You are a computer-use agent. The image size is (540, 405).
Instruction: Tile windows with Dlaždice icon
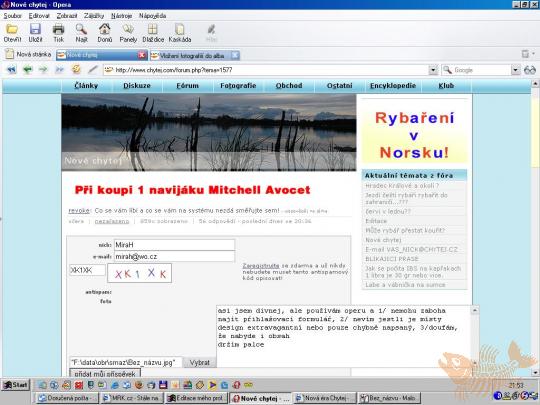(x=153, y=30)
